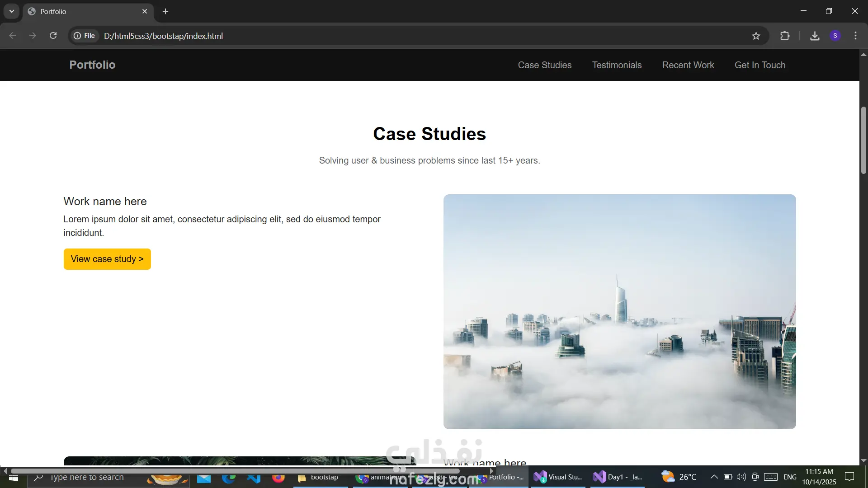Viewport: 868px width, 488px height.
Task: Click the vertical page scrollbar thumb
Action: (863, 140)
